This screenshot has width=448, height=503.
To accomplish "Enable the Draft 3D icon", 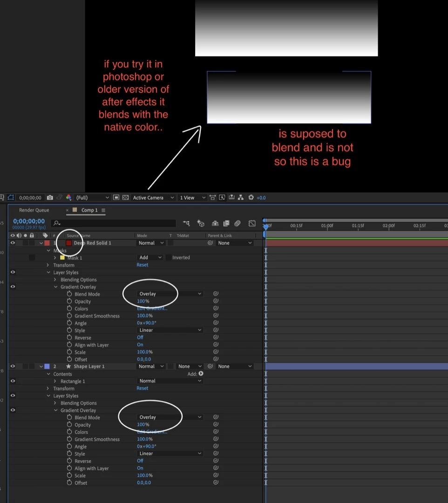I will 201,223.
